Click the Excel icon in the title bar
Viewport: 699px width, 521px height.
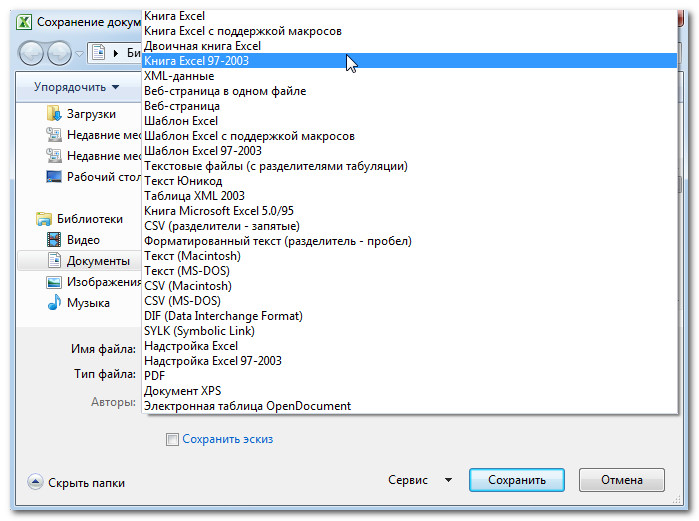click(24, 22)
